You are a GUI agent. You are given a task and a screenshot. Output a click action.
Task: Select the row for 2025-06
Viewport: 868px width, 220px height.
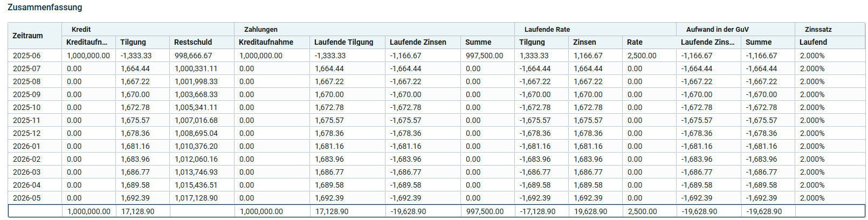(x=436, y=56)
